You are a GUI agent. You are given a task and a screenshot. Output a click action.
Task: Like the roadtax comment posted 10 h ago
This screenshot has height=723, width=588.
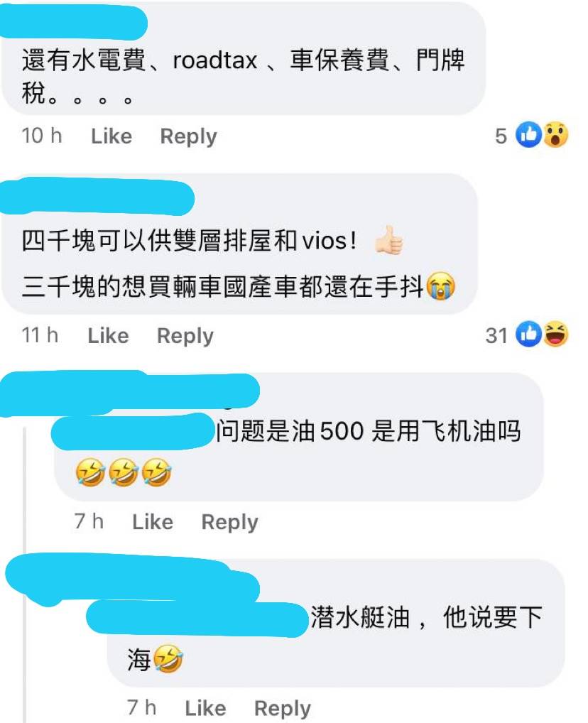point(111,136)
